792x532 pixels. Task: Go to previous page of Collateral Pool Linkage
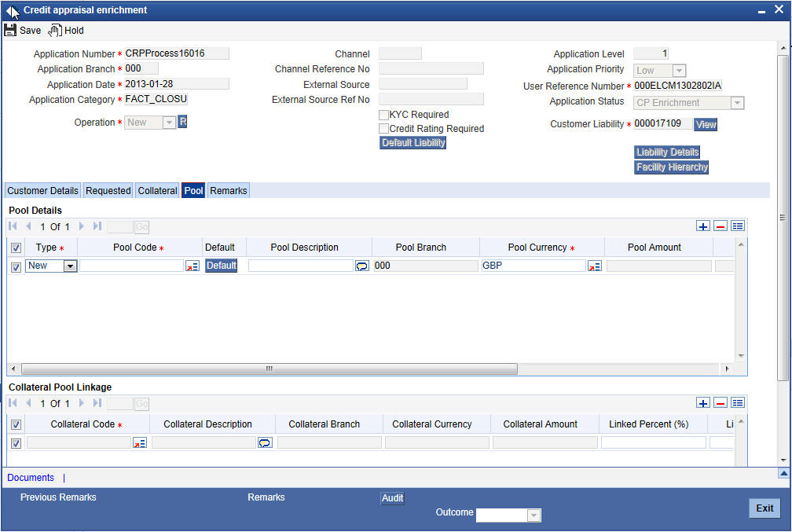point(28,403)
